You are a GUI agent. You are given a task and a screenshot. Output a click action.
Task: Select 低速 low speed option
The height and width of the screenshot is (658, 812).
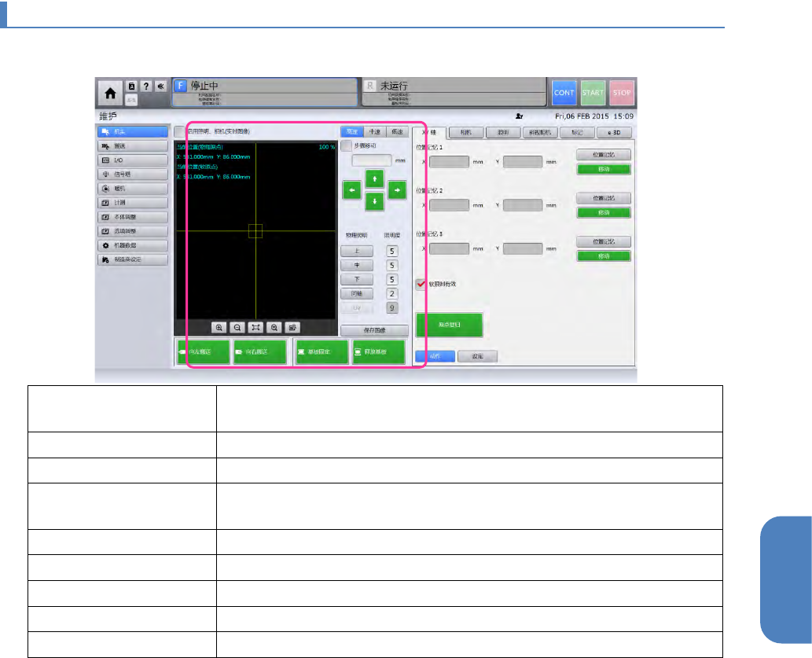coord(398,132)
